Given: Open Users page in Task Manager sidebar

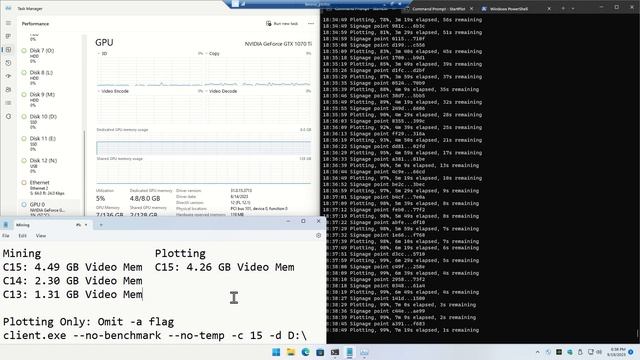Looking at the screenshot, I should tap(8, 90).
